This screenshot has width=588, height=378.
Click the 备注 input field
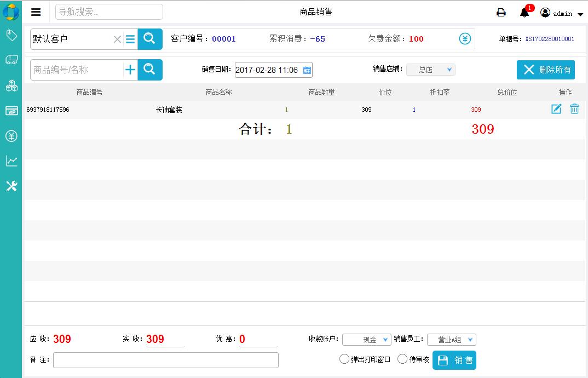click(165, 360)
